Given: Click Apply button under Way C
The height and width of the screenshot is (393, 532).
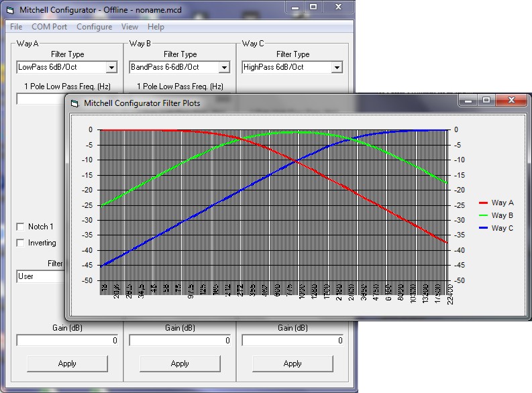Looking at the screenshot, I should [x=292, y=363].
